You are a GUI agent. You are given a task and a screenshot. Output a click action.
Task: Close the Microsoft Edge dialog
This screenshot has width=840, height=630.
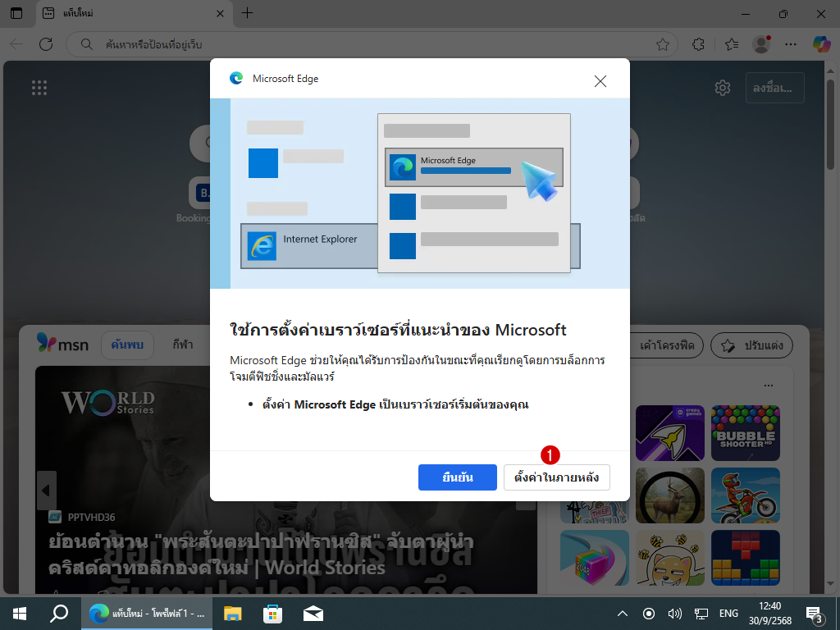tap(600, 80)
